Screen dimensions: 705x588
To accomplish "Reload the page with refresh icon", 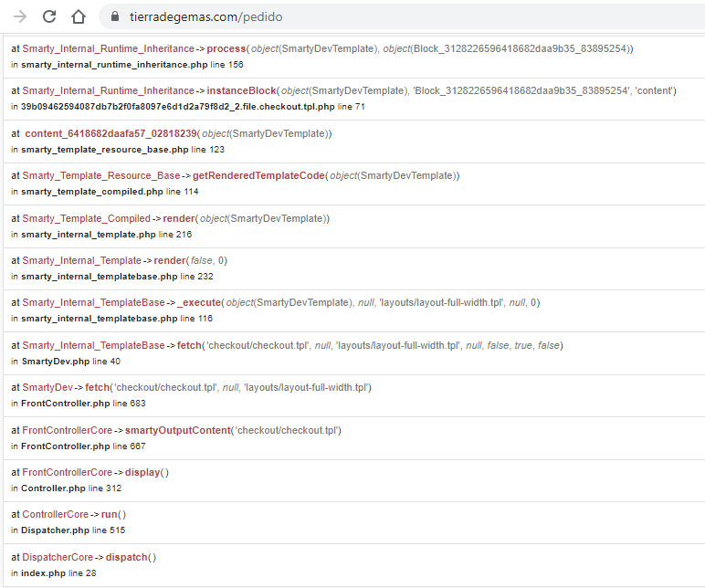I will [49, 16].
